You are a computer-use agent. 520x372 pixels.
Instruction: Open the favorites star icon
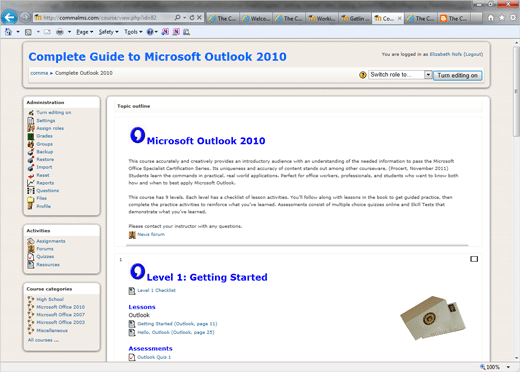coord(502,18)
